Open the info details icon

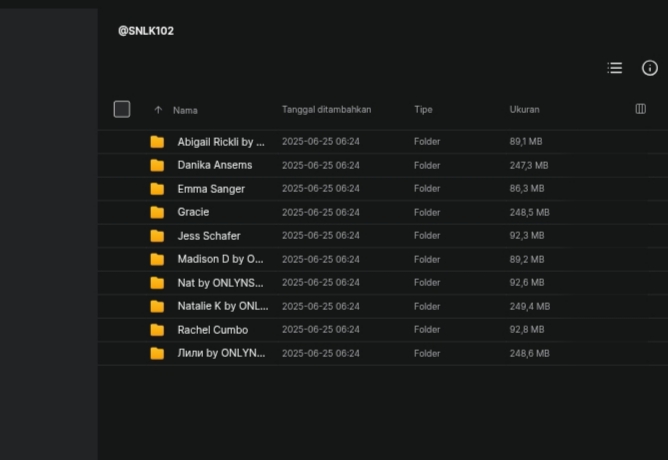pyautogui.click(x=650, y=68)
